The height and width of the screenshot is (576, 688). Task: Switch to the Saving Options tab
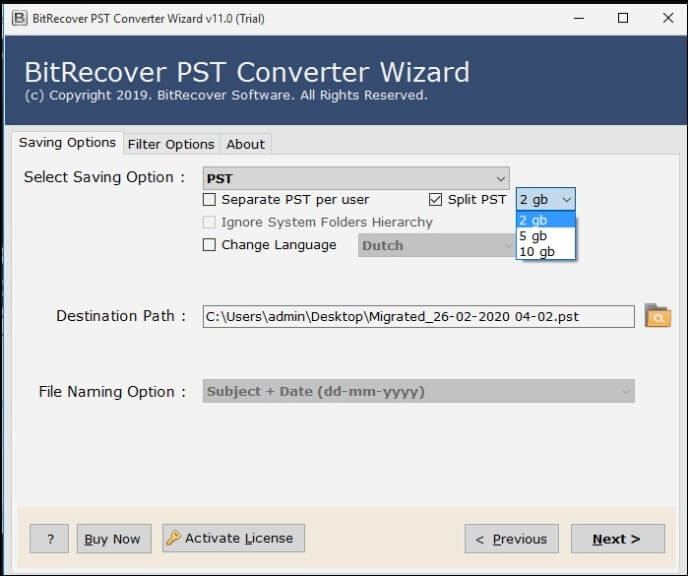coord(67,143)
